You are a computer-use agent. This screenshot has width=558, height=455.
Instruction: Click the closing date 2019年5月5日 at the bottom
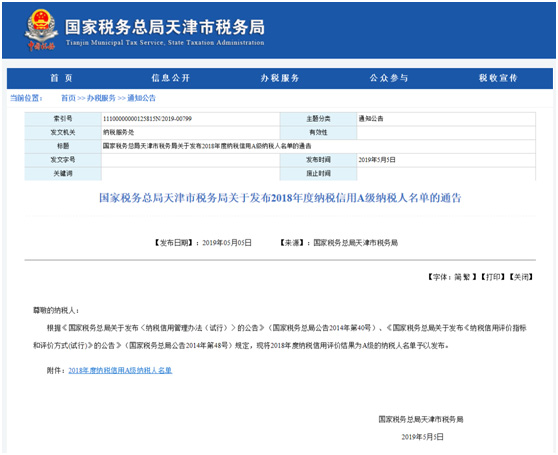pyautogui.click(x=422, y=437)
